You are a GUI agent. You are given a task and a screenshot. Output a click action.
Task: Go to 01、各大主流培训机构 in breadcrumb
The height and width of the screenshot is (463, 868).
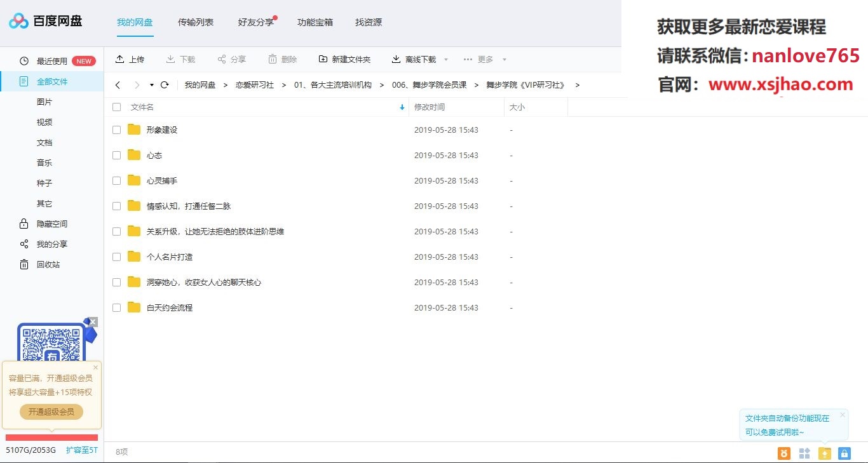click(x=333, y=85)
